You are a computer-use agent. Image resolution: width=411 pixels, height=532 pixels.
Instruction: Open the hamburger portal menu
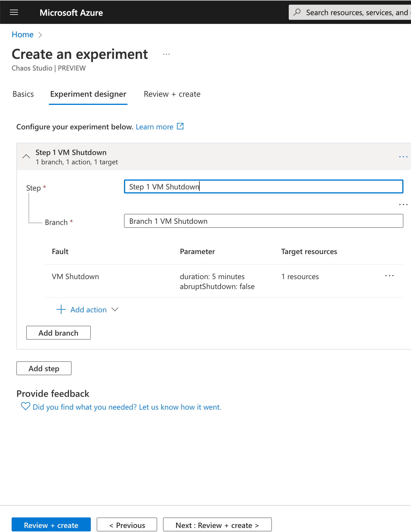pyautogui.click(x=14, y=12)
